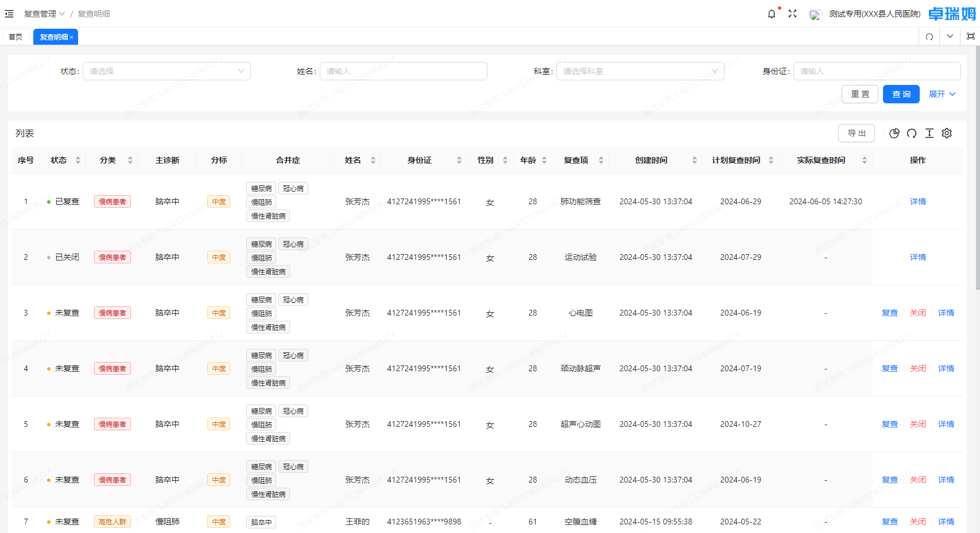Click 关闭 for row 5 超声心动图
The width and height of the screenshot is (980, 533).
click(x=918, y=424)
